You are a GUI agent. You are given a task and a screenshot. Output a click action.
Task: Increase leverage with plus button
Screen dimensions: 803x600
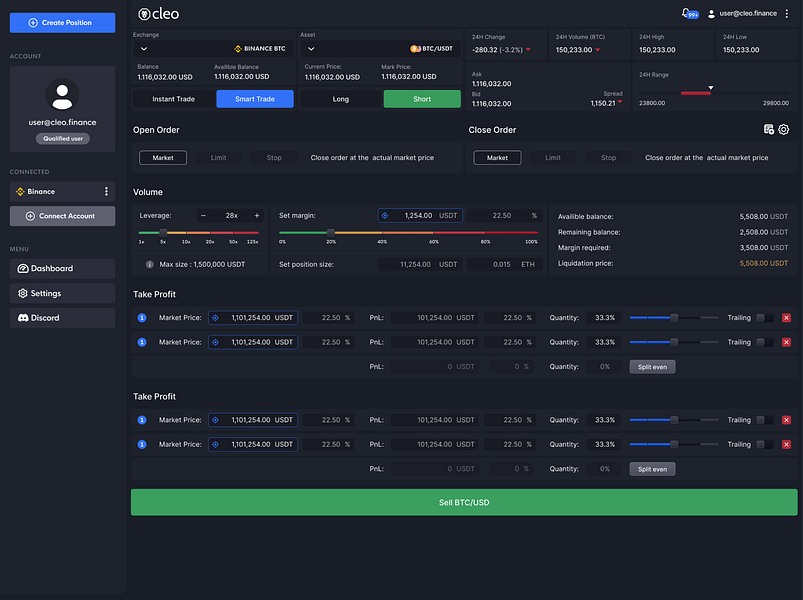257,216
